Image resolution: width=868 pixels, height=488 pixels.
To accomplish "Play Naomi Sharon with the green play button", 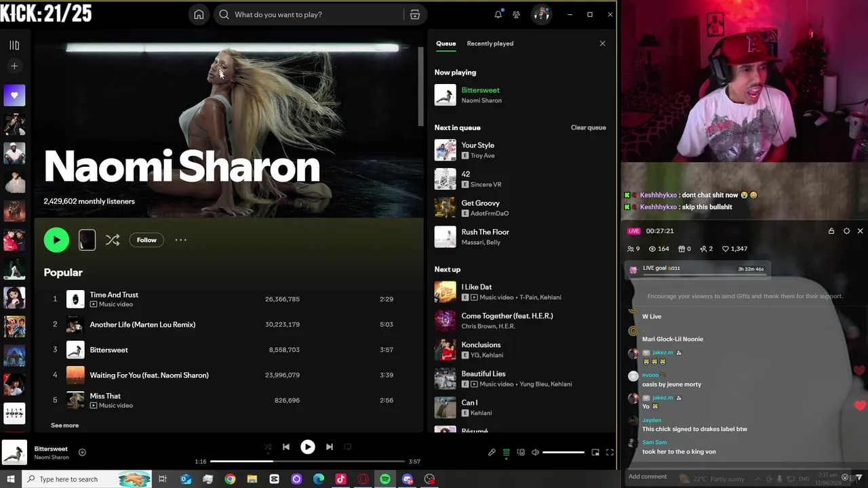I will coord(56,240).
